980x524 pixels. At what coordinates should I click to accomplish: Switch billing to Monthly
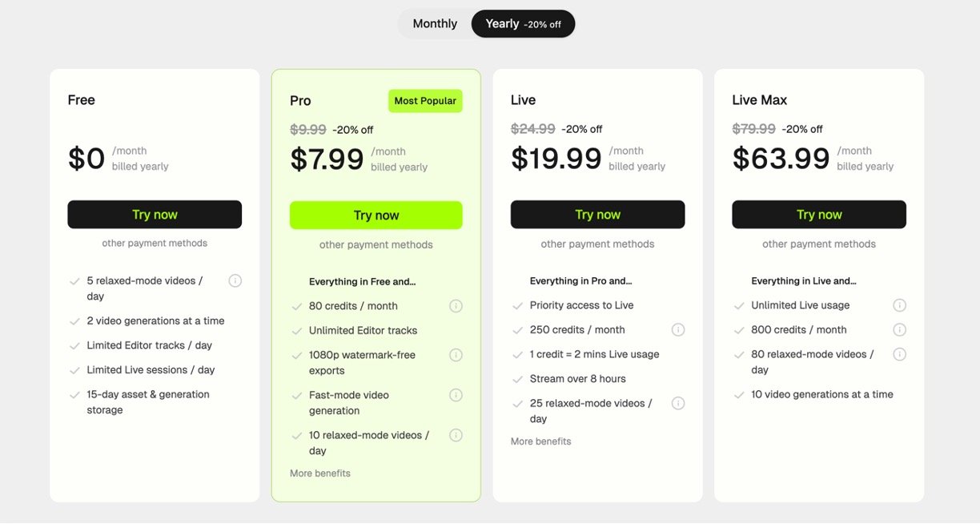coord(435,24)
